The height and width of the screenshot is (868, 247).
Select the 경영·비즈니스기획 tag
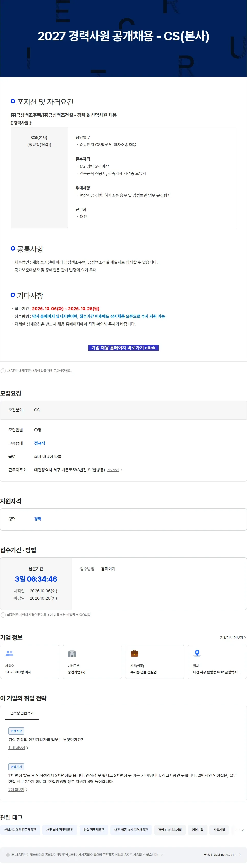tap(170, 830)
